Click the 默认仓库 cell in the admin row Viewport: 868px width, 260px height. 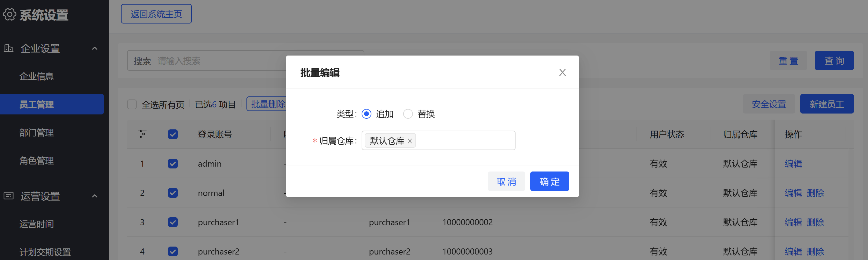point(740,164)
